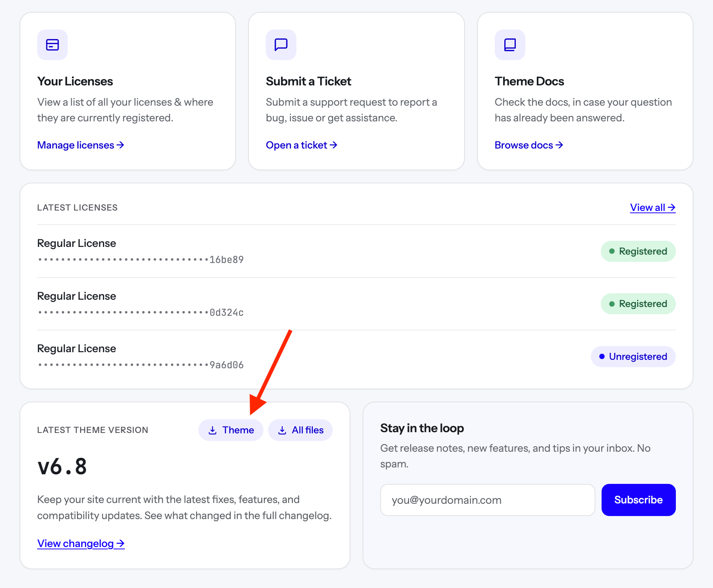Focus the email address input field
The width and height of the screenshot is (713, 588).
pyautogui.click(x=487, y=500)
